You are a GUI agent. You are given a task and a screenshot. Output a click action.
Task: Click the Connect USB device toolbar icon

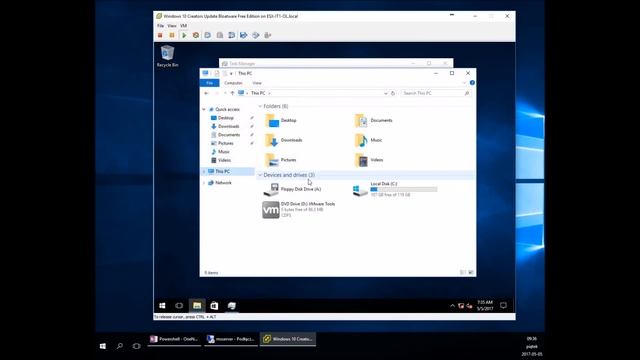click(x=268, y=36)
